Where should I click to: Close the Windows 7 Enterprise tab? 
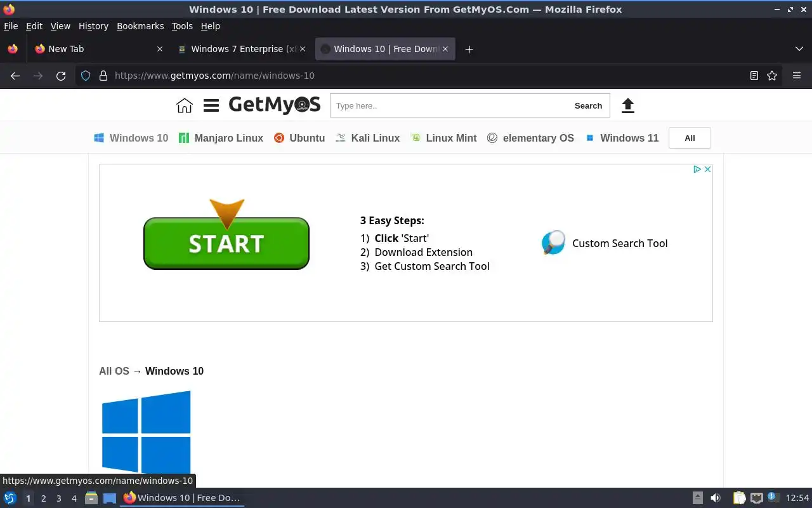point(303,49)
